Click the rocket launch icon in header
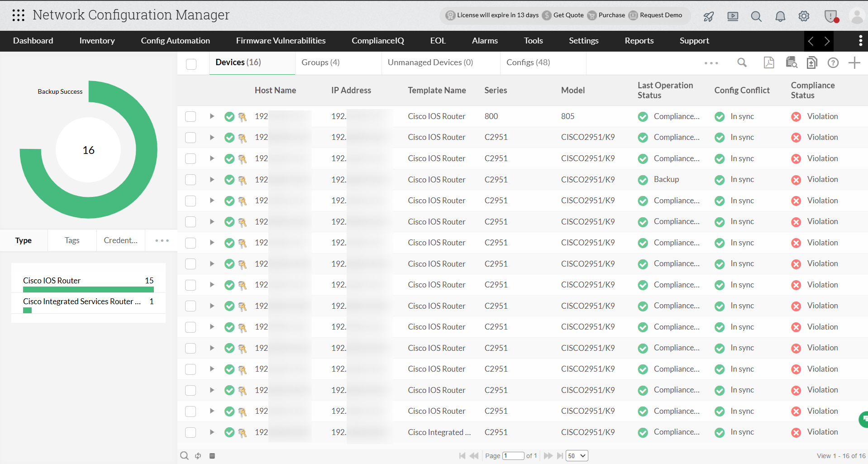The image size is (868, 464). coord(708,16)
